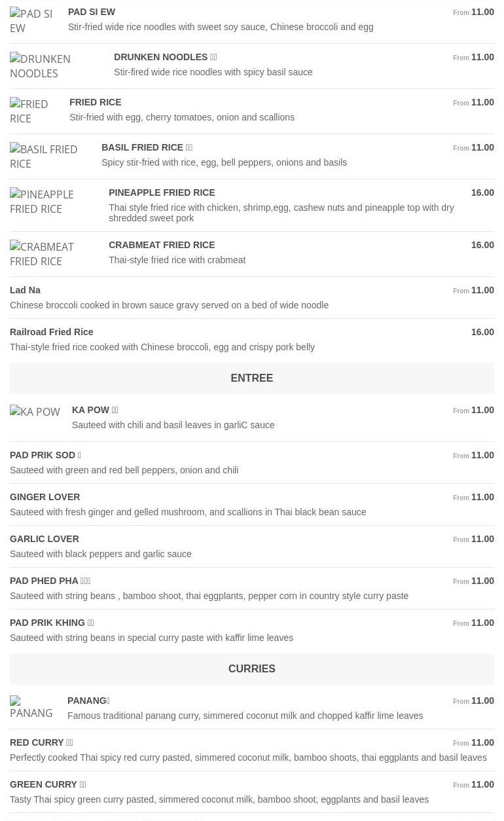
Task: Choose Railroad Fried Rice dish title
Action: coord(52,332)
